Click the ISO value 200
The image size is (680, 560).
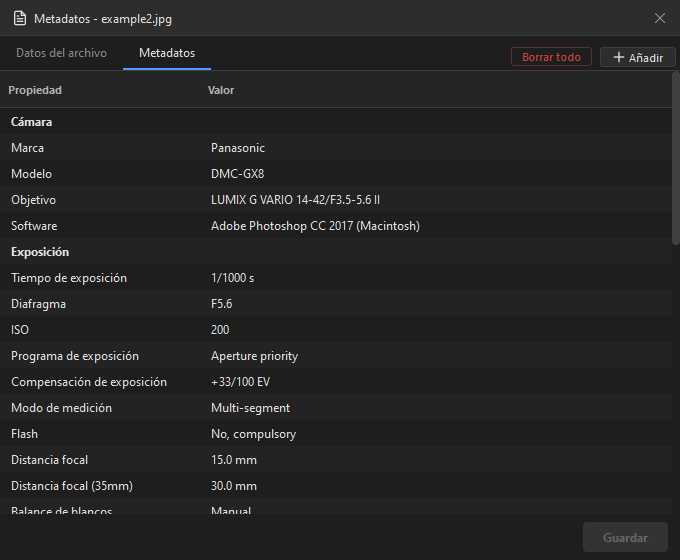pos(220,330)
